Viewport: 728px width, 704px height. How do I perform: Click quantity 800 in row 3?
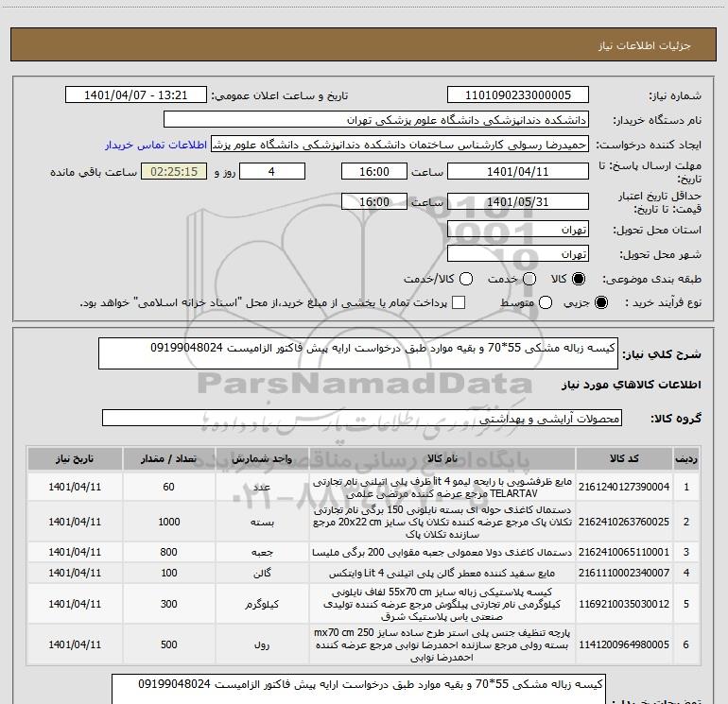point(168,552)
